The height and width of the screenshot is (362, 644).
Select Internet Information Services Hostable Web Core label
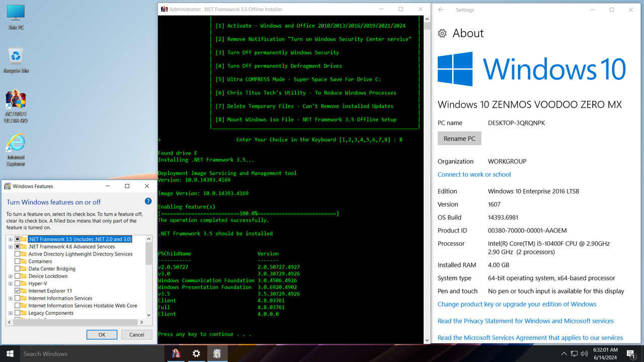83,305
